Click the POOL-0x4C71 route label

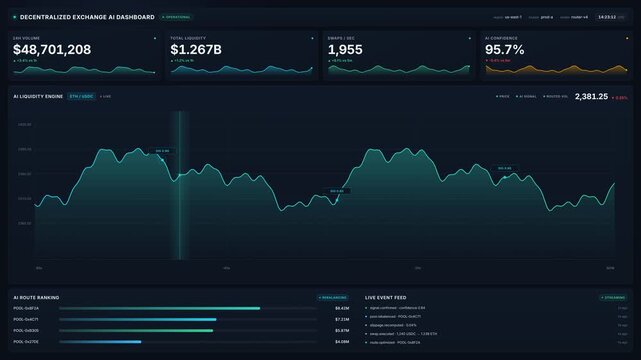point(26,320)
